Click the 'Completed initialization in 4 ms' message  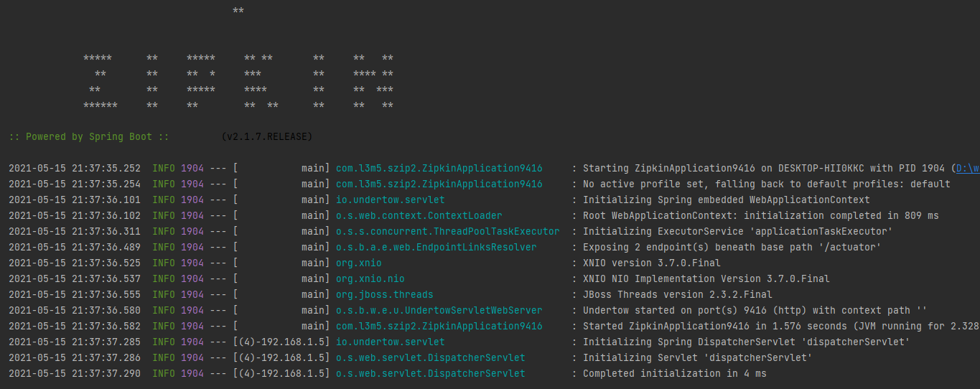(x=674, y=374)
